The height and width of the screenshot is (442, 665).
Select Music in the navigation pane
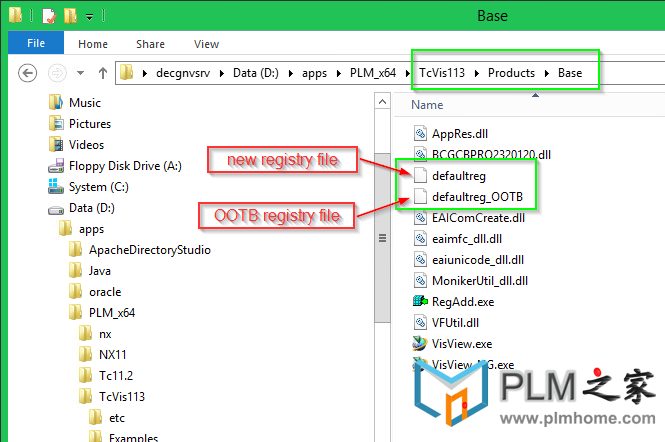(x=85, y=103)
